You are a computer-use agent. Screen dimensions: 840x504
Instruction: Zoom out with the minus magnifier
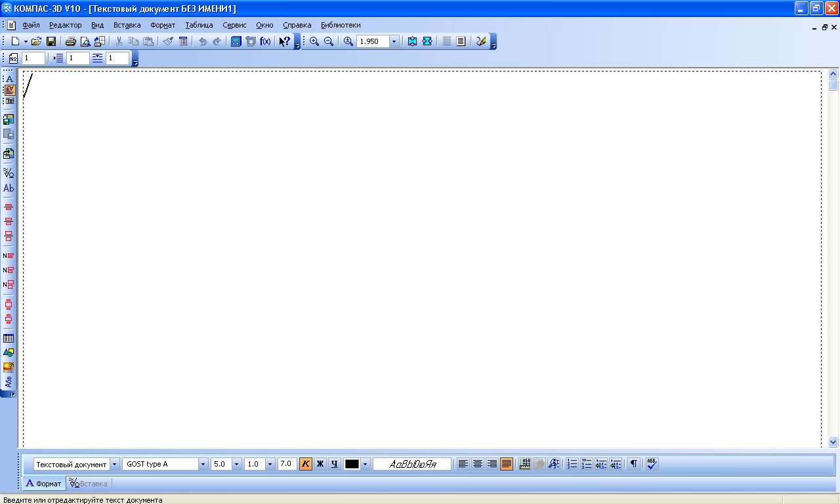click(329, 41)
